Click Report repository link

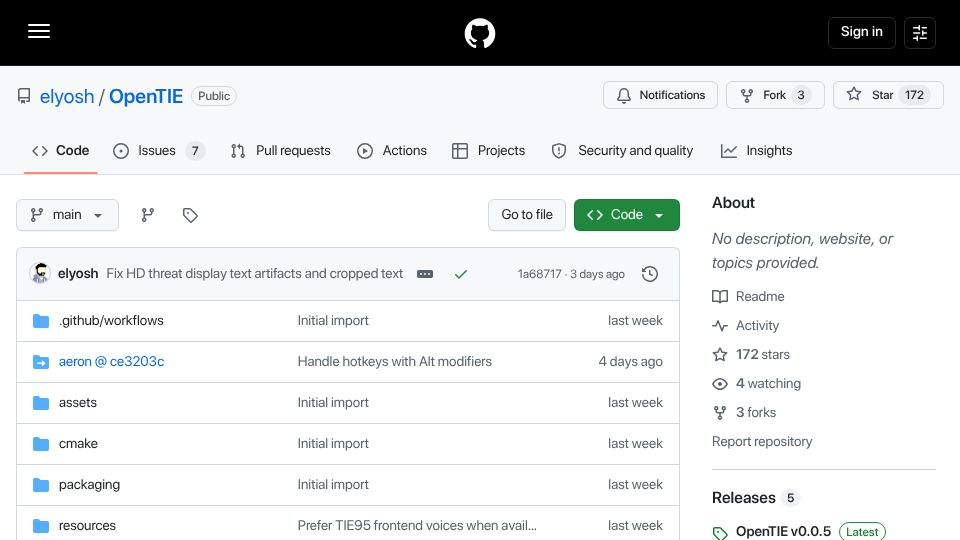point(762,441)
